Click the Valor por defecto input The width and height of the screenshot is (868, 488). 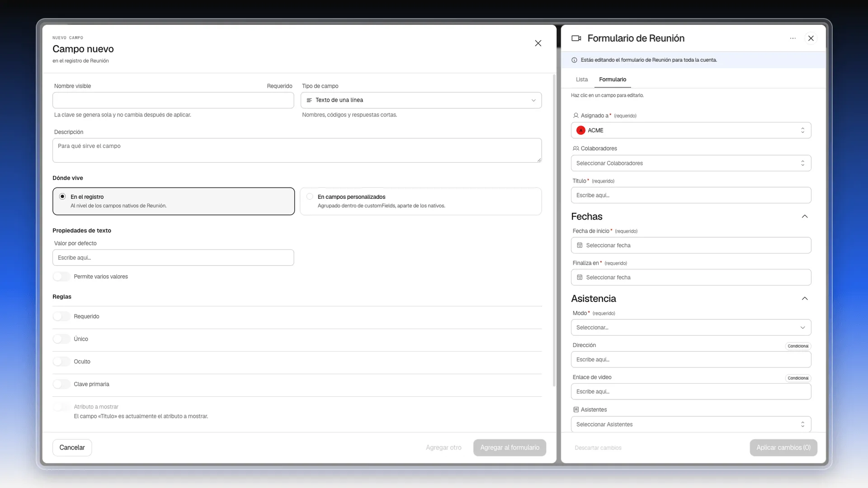tap(173, 258)
